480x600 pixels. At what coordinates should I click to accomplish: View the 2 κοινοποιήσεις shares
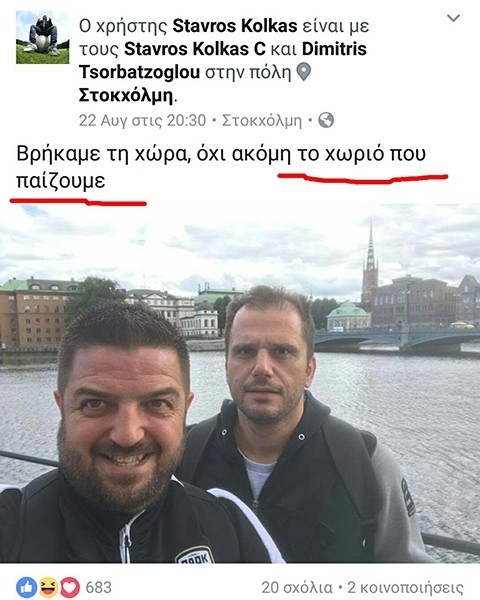[x=405, y=587]
